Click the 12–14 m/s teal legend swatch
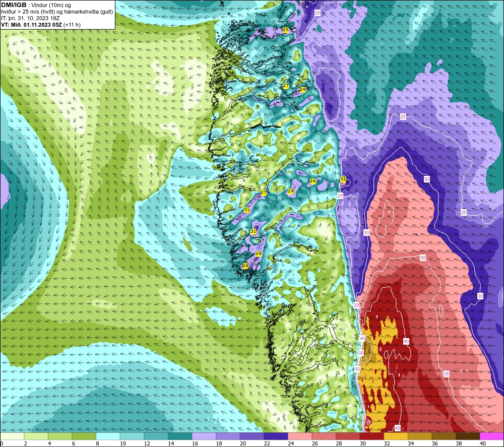Viewport: 504px width, 447px height. point(156,436)
